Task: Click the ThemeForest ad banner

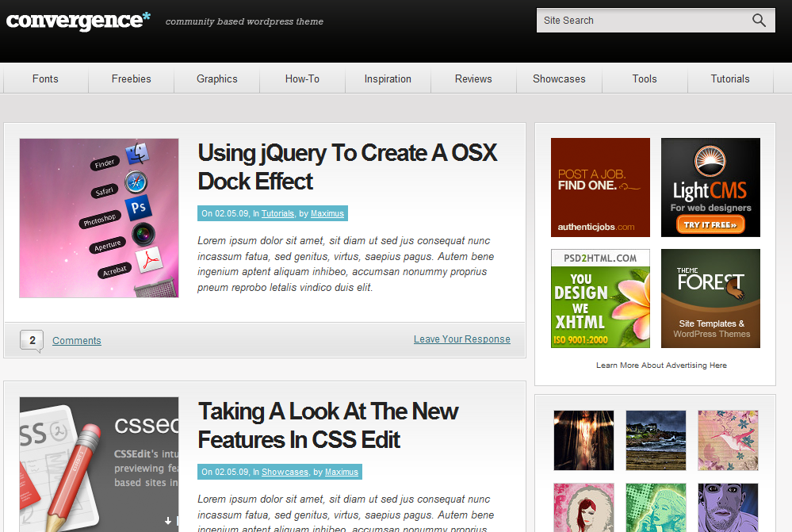Action: point(710,299)
